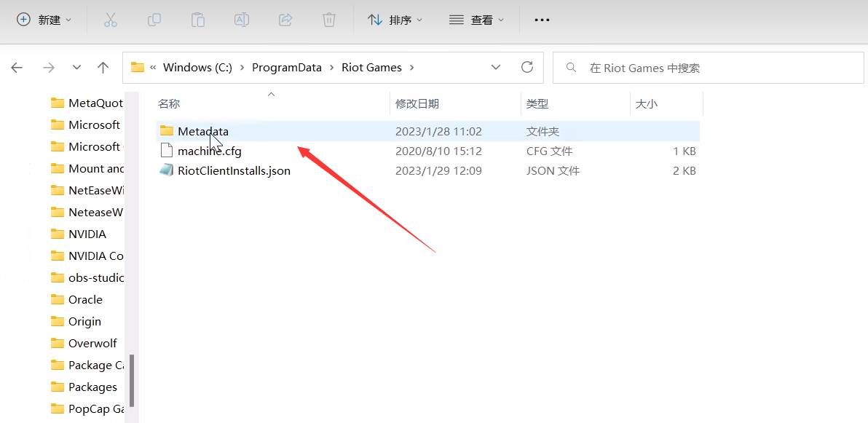Click the 1 KB size cell
The width and height of the screenshot is (868, 423).
point(684,151)
